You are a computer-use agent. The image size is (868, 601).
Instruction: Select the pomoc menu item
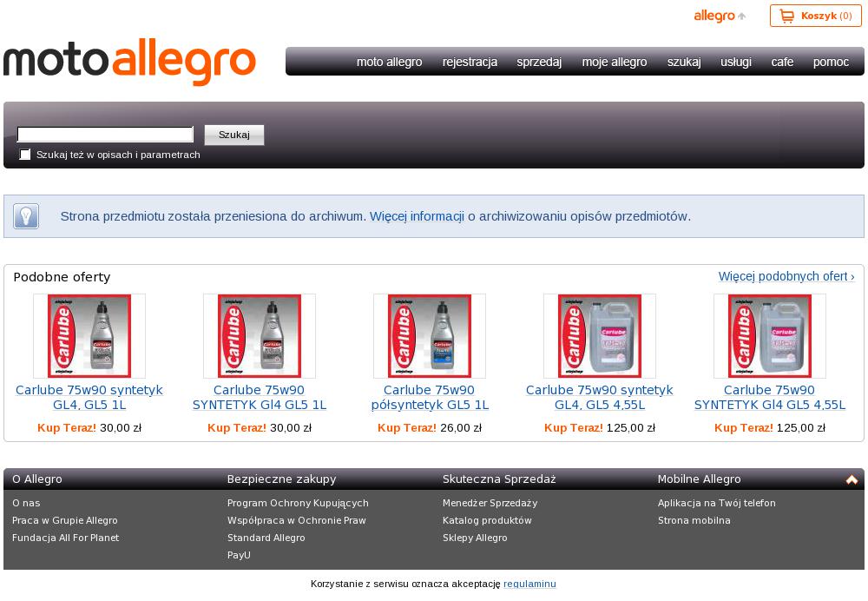[x=831, y=62]
